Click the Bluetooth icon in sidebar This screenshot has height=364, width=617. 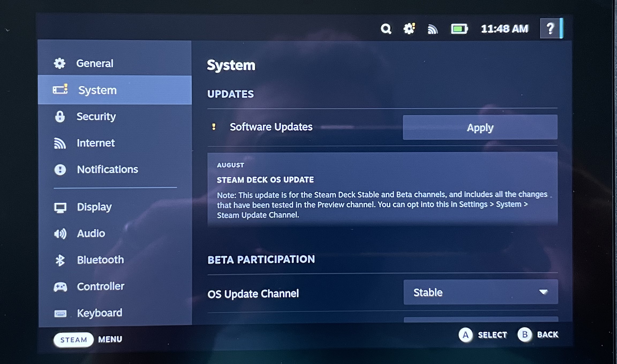[60, 260]
